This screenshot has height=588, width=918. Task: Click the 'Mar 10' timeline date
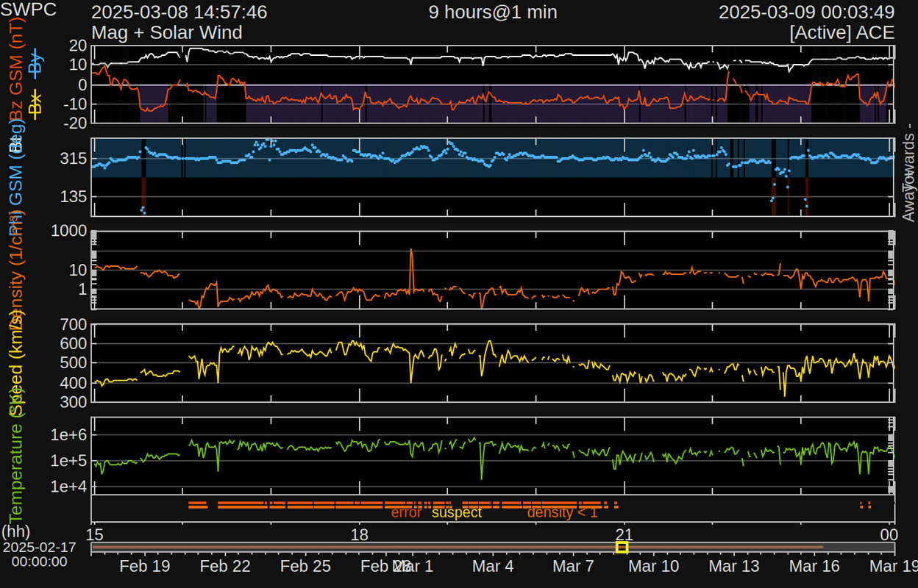point(654,566)
